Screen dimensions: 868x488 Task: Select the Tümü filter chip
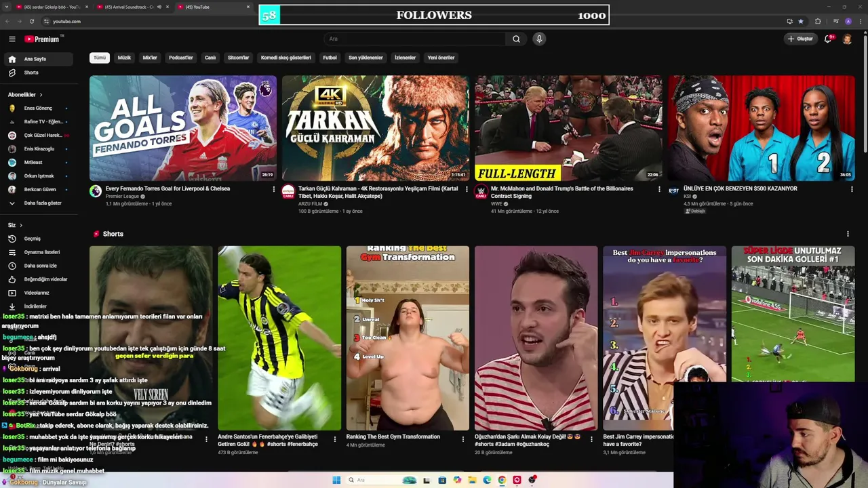(100, 58)
